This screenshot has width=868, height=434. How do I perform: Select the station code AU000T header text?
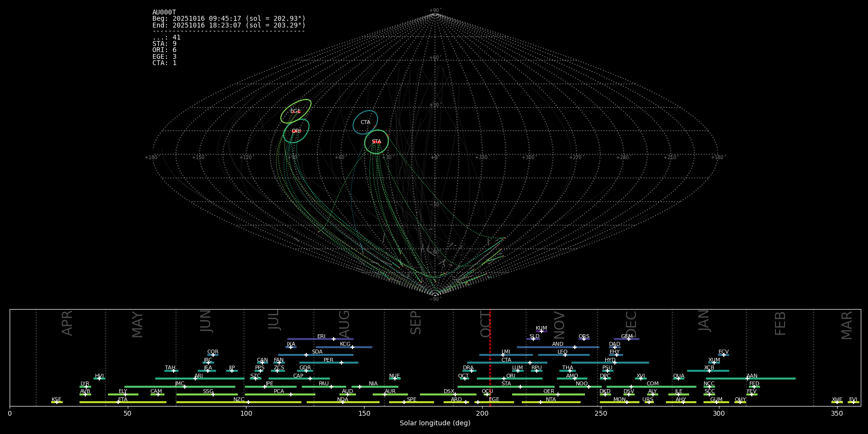click(x=164, y=13)
